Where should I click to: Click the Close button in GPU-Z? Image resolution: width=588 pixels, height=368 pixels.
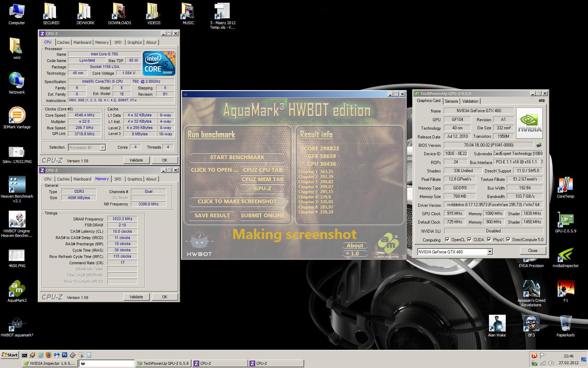click(533, 251)
